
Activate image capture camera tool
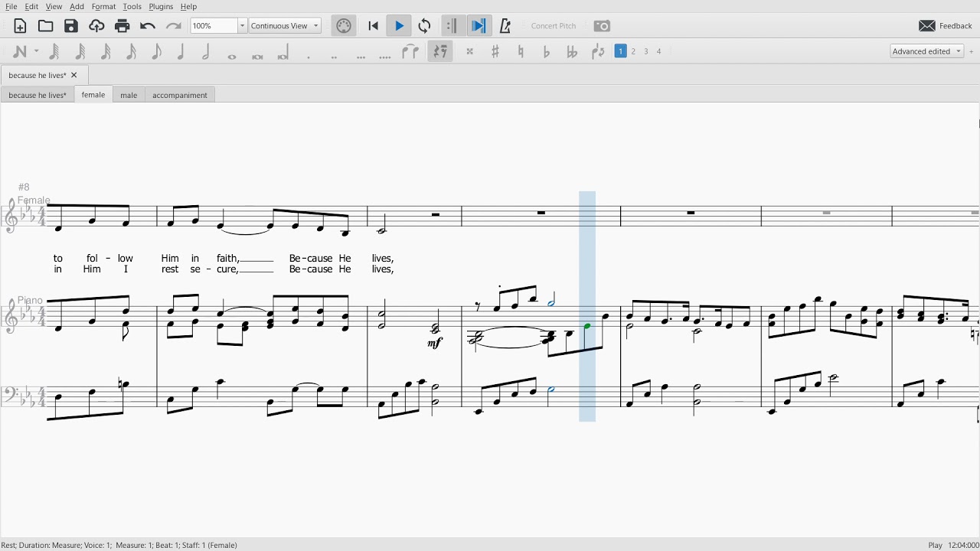click(603, 26)
